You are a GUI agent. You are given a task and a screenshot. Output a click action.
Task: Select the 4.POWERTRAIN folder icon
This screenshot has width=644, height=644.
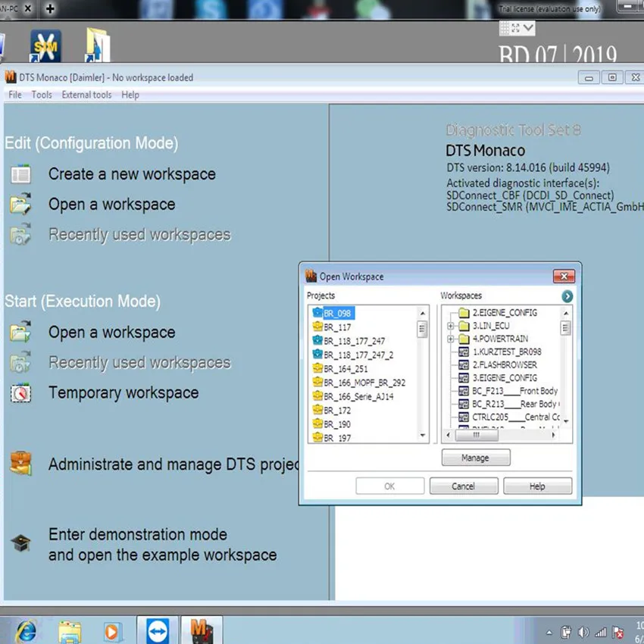tap(464, 339)
